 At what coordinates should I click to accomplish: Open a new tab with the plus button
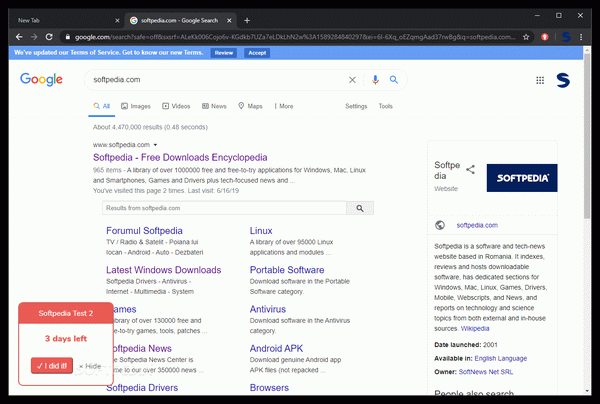[x=247, y=21]
